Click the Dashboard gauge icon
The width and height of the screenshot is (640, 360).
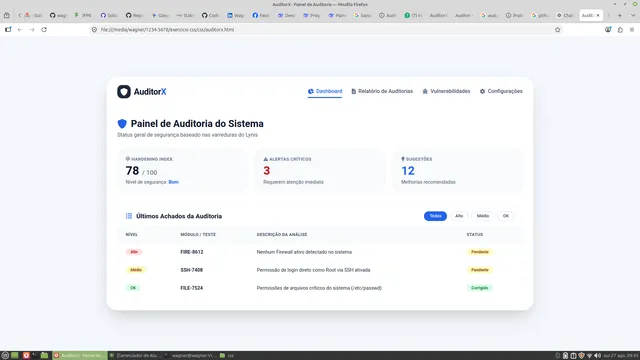click(311, 91)
